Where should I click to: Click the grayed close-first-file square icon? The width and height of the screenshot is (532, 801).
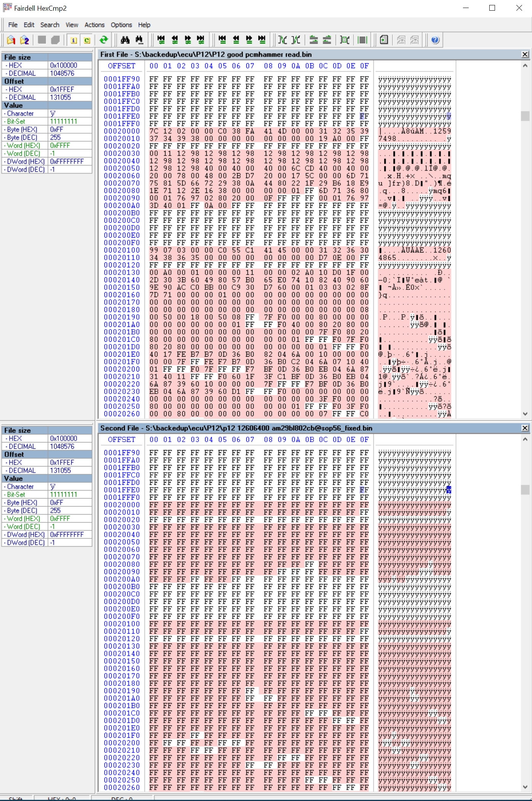coord(42,40)
